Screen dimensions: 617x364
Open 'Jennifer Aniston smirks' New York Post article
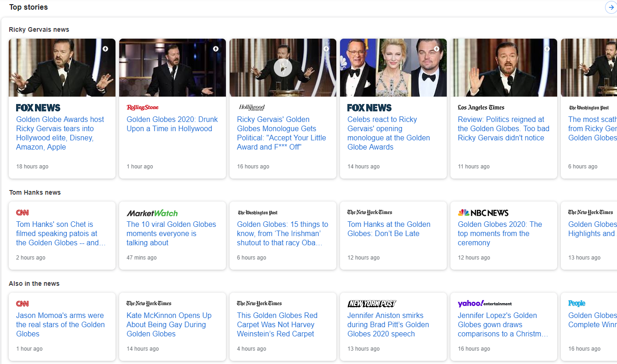pyautogui.click(x=388, y=325)
